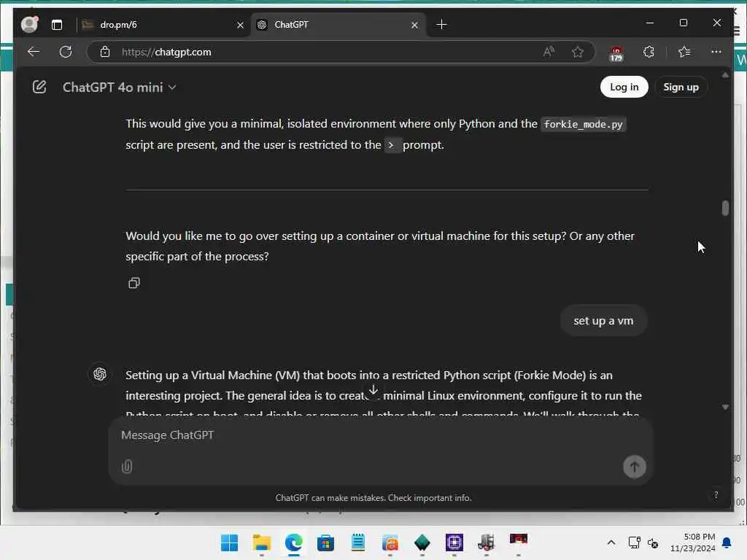Screen dimensions: 747x560
Task: Go back with the browser back arrow
Action: (34, 52)
